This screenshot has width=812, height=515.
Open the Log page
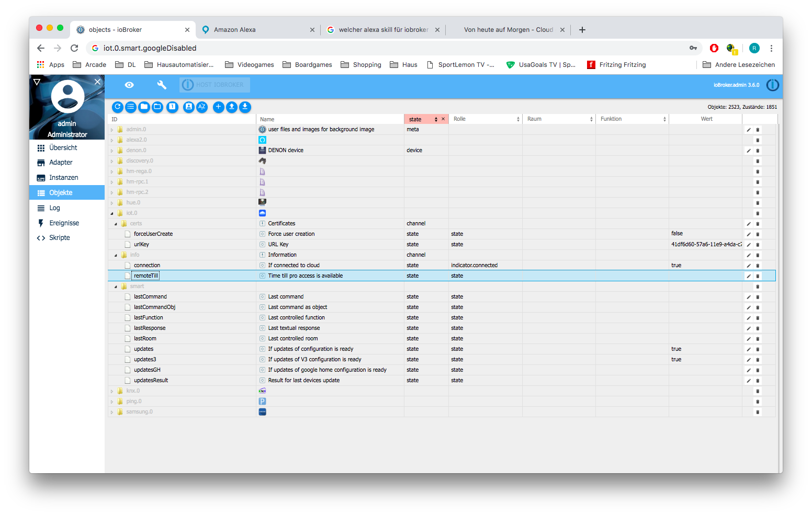[x=67, y=208]
